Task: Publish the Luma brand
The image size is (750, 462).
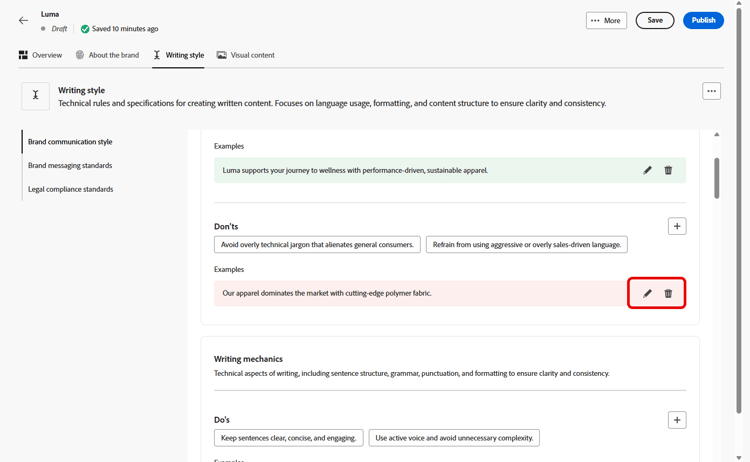Action: 703,20
